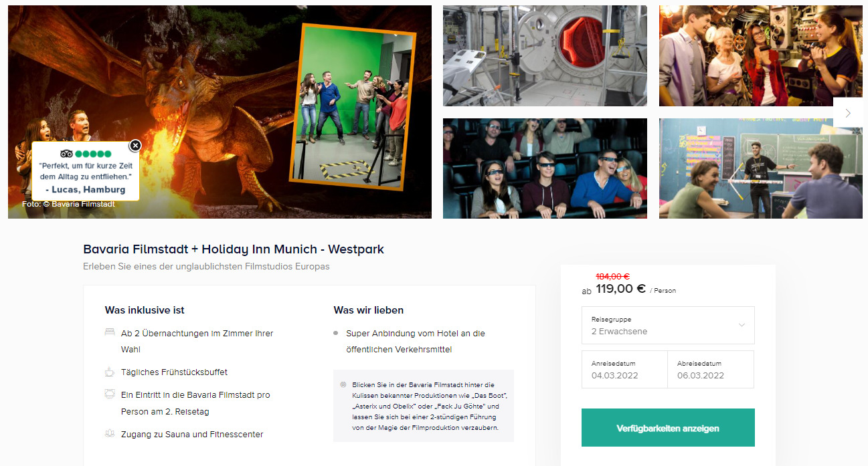
Task: Close the Lucas, Hamburg review popup
Action: point(135,145)
